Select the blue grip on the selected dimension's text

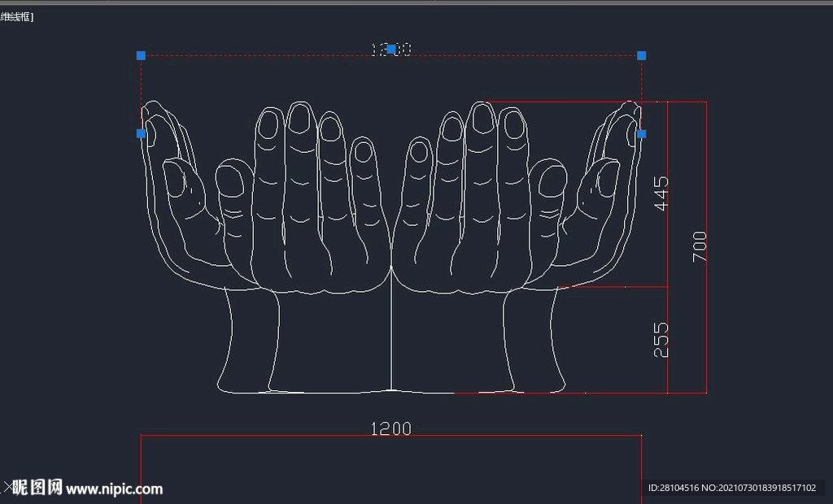point(391,50)
